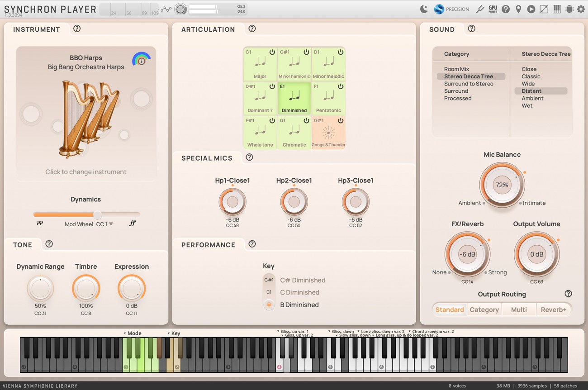Click the play button icon in the top toolbar
This screenshot has width=588, height=390.
(x=531, y=9)
